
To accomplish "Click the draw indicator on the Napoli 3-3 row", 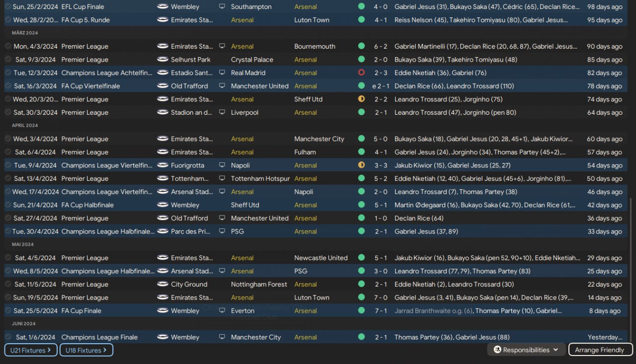I will tap(361, 165).
